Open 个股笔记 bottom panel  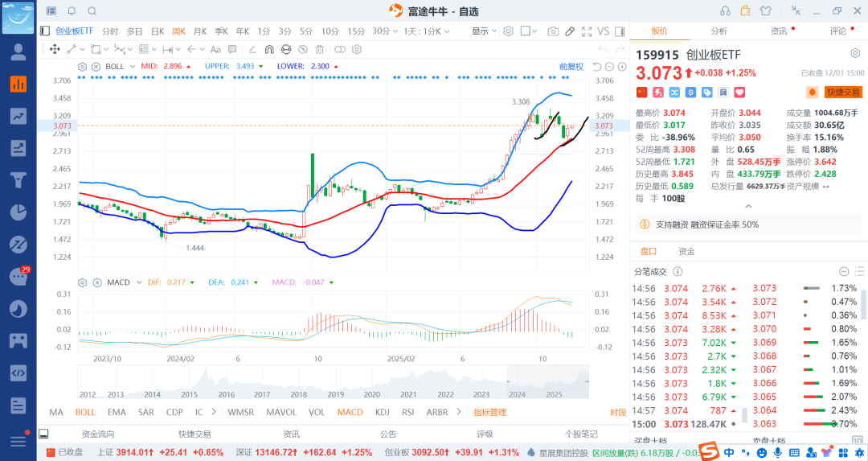click(581, 434)
